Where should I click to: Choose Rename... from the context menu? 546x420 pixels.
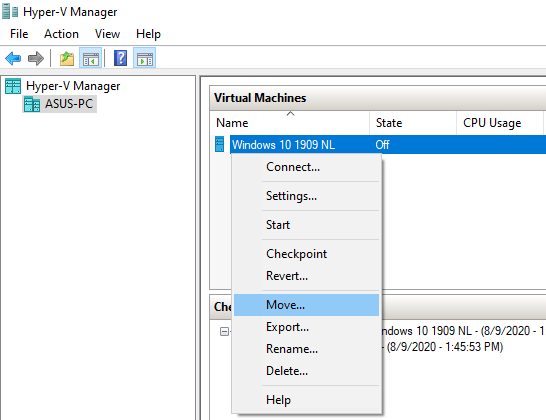(306, 349)
